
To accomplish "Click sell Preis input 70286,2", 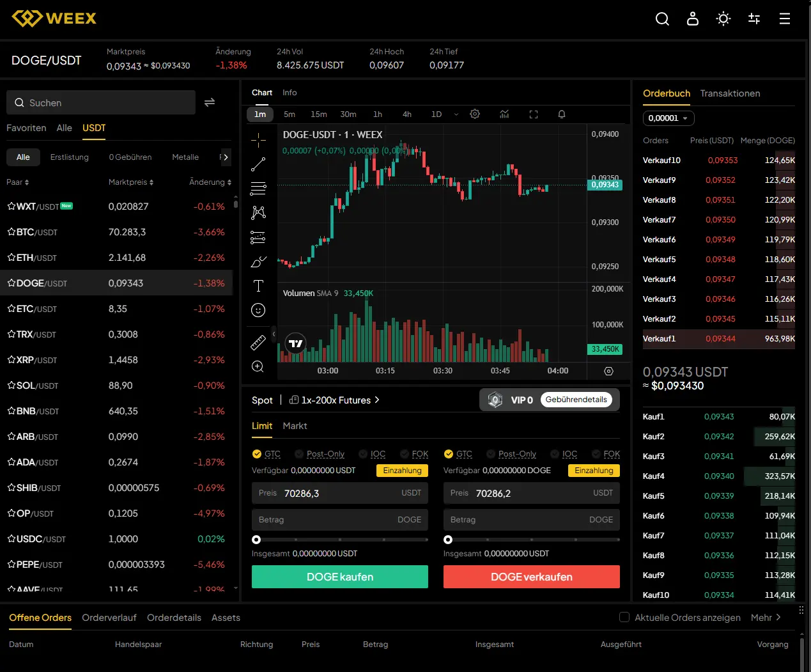I will click(532, 493).
